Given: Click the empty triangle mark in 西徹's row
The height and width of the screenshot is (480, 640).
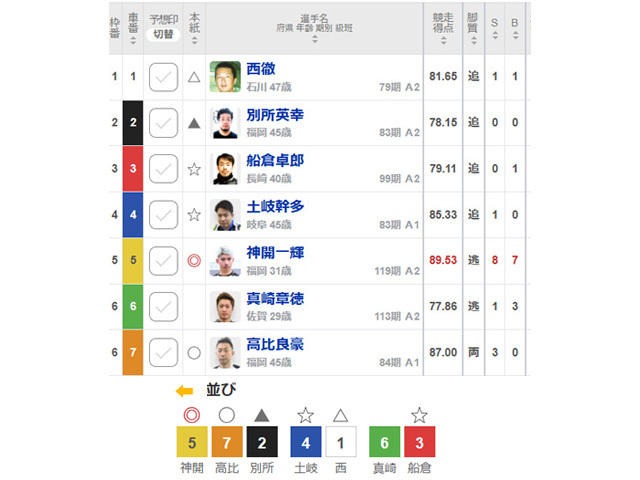Looking at the screenshot, I should click(194, 77).
